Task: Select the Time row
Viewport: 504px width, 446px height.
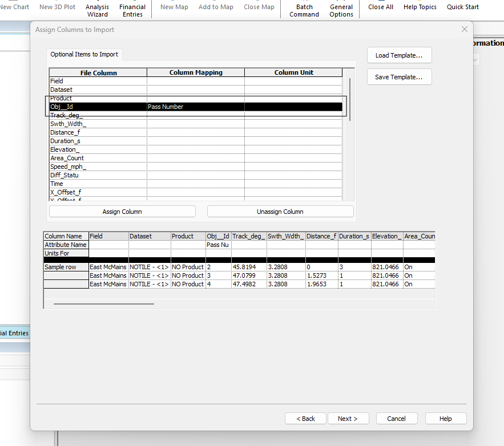Action: click(196, 184)
